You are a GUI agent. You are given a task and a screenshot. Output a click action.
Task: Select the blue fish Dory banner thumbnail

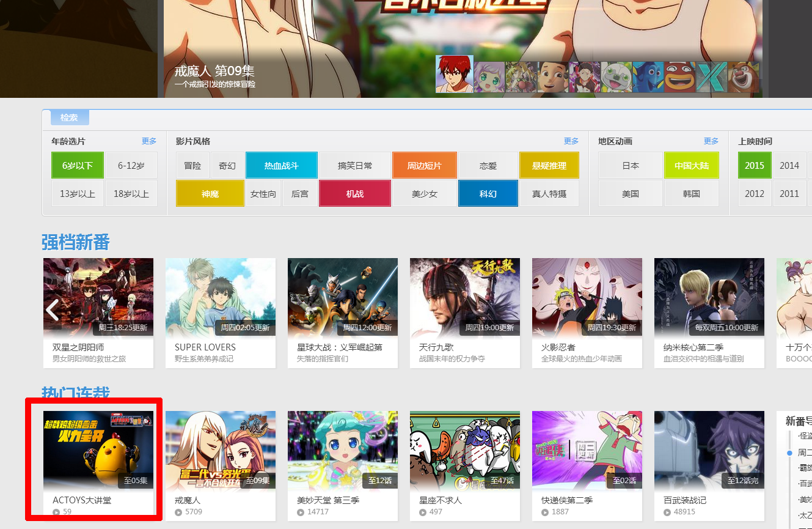point(648,77)
